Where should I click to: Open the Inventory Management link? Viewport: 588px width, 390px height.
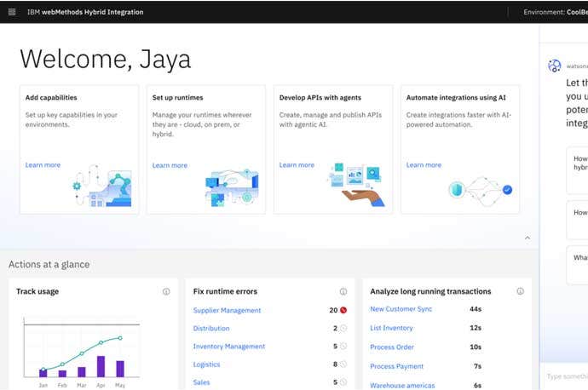tap(228, 347)
